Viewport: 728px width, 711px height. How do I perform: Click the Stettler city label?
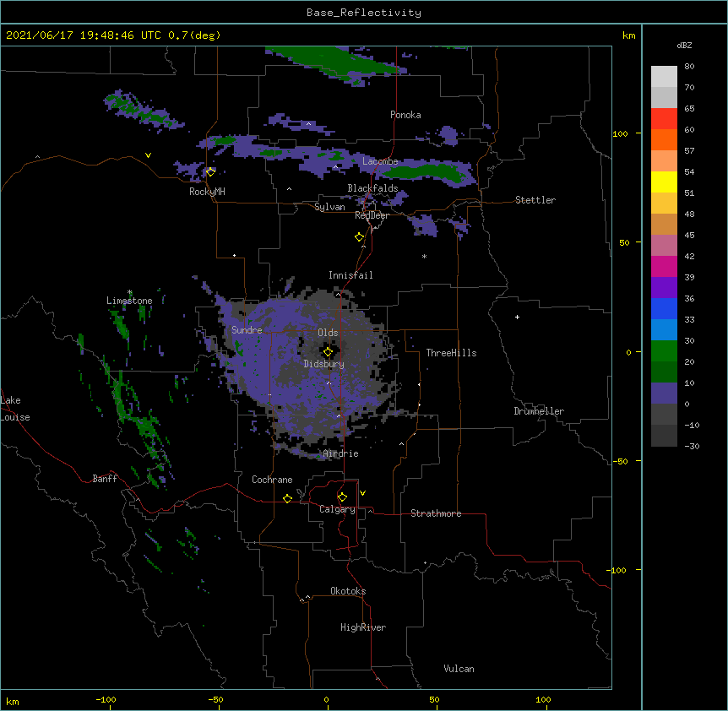coord(535,200)
